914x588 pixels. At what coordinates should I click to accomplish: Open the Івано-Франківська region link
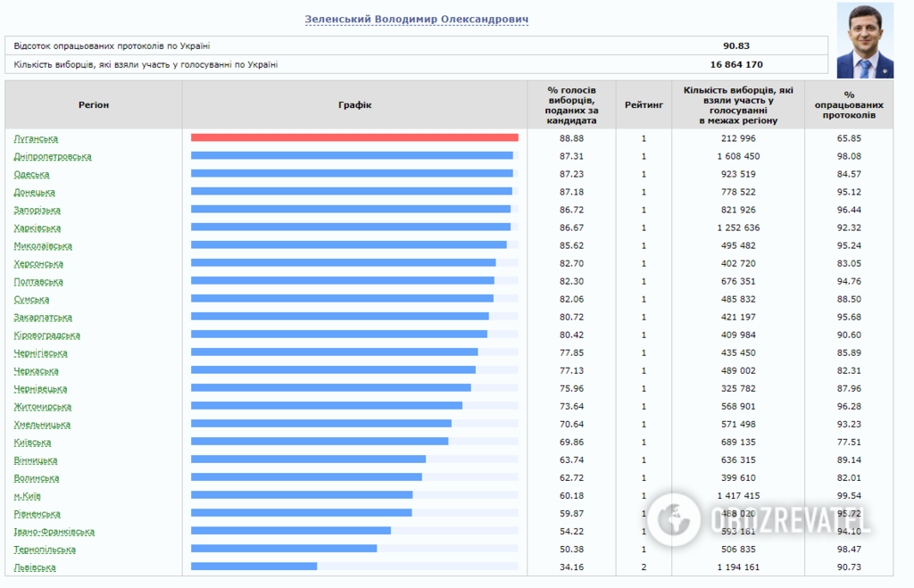coord(54,531)
